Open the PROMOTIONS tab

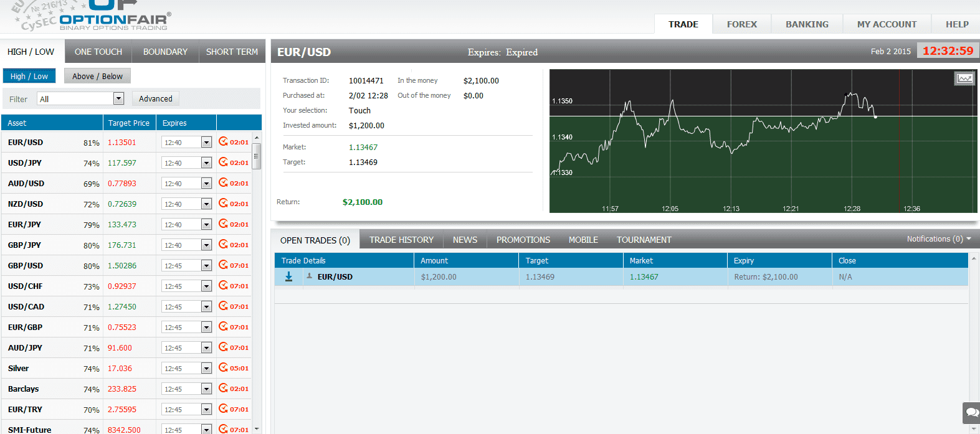pyautogui.click(x=523, y=240)
